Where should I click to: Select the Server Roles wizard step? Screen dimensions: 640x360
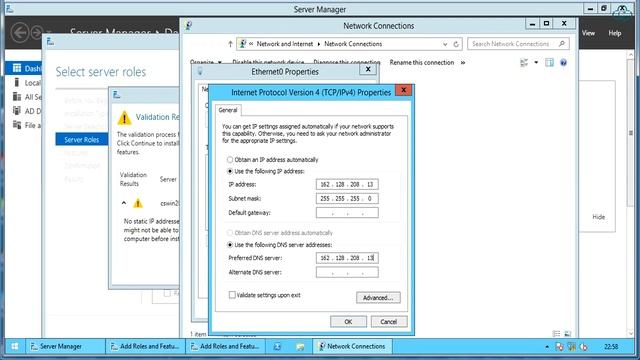(x=82, y=140)
